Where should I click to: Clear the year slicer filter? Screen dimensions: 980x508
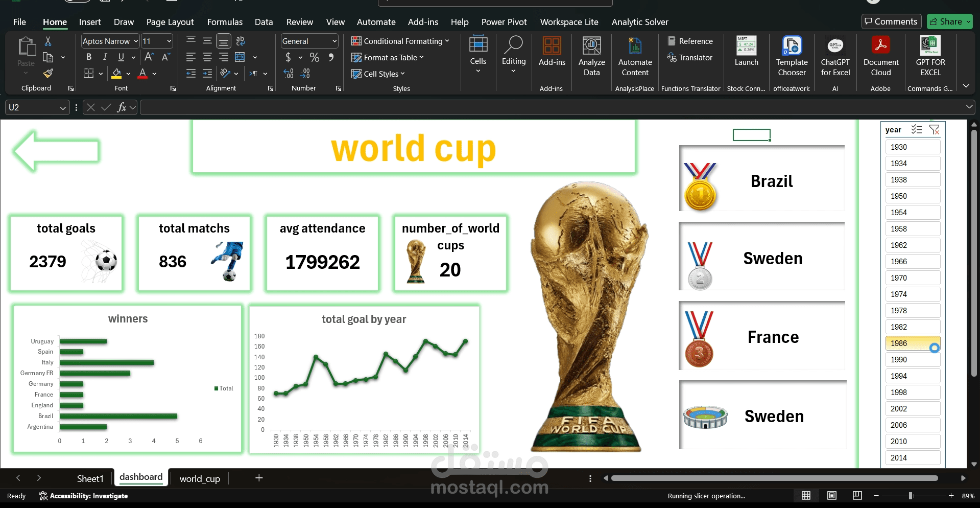(935, 130)
